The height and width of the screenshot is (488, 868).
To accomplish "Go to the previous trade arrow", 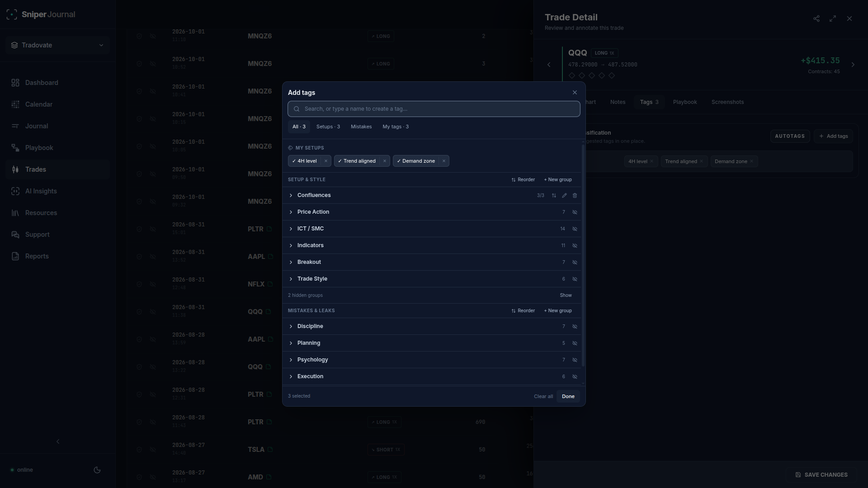I will click(549, 65).
